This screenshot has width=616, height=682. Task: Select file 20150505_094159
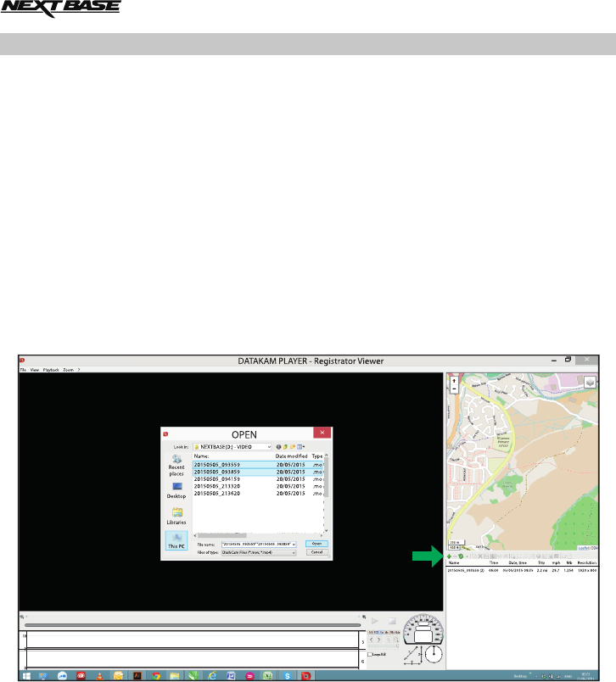[258, 479]
